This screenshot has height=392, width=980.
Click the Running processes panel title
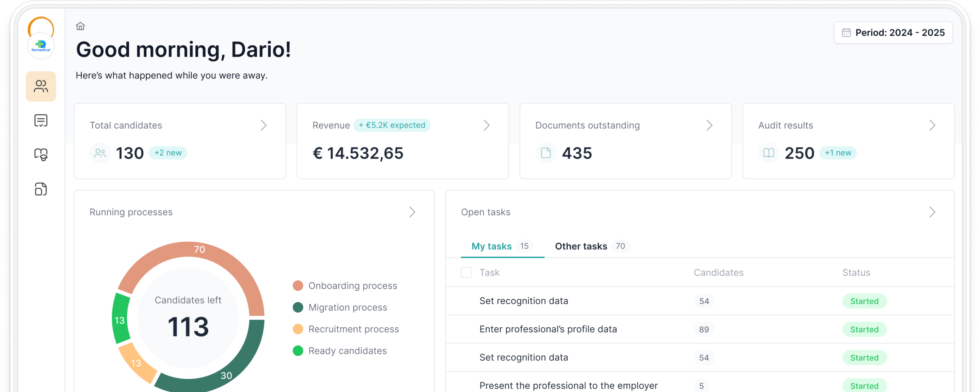(131, 212)
